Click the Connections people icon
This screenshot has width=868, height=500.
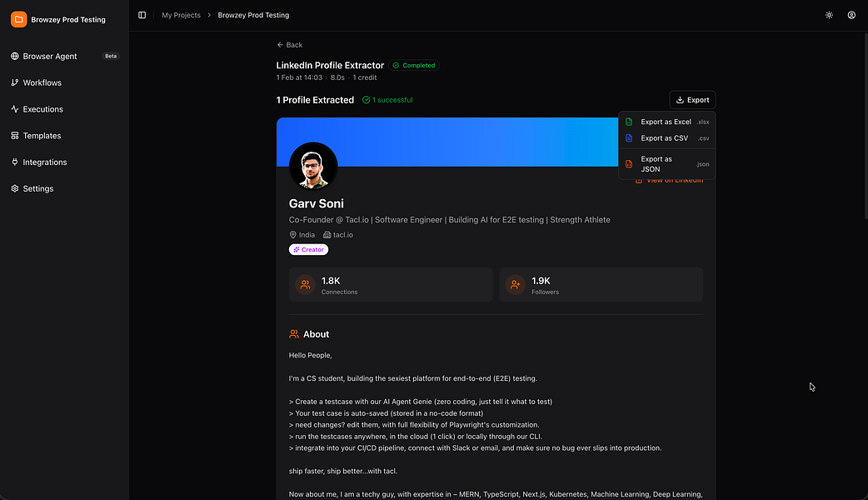tap(305, 285)
